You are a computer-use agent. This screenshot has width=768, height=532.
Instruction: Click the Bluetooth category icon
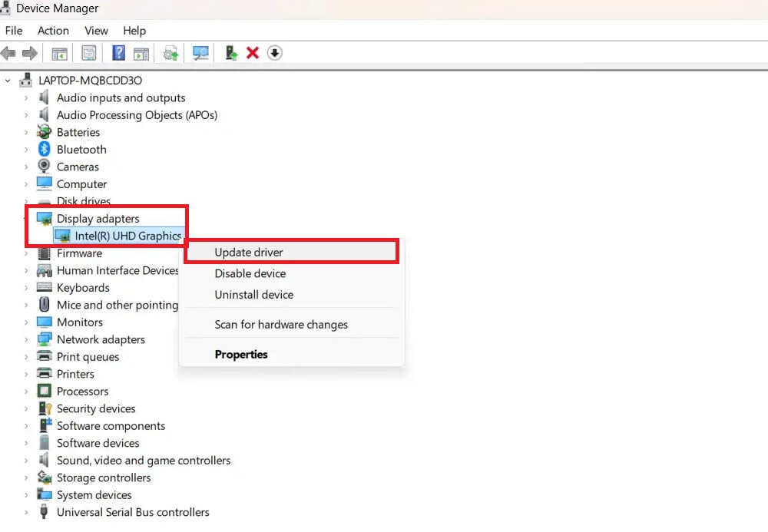pyautogui.click(x=44, y=149)
